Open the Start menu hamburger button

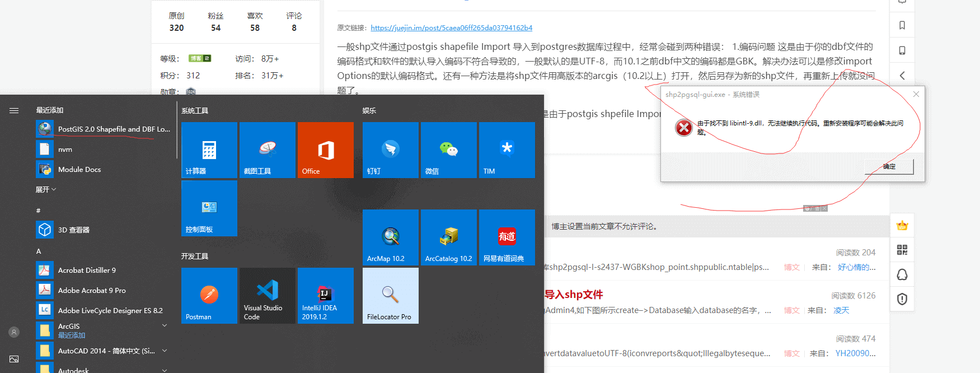pyautogui.click(x=14, y=111)
